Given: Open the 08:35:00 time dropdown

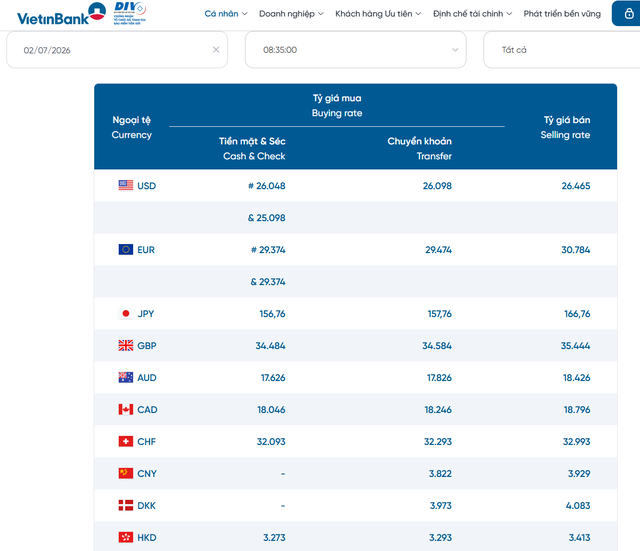Looking at the screenshot, I should pyautogui.click(x=356, y=50).
